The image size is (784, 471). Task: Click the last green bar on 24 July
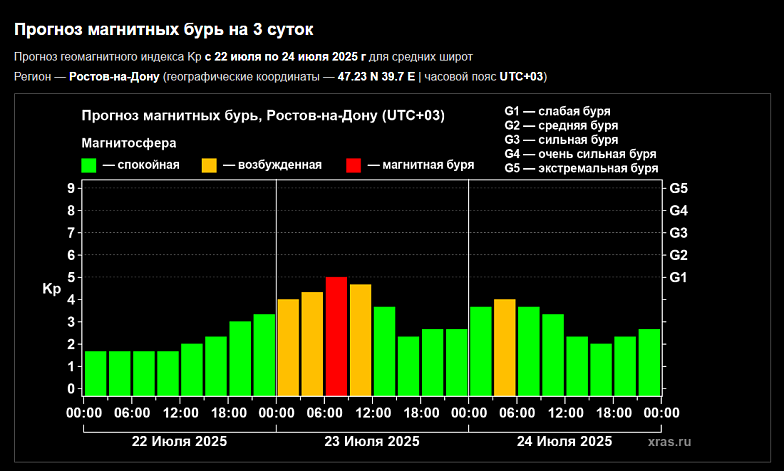pyautogui.click(x=649, y=362)
